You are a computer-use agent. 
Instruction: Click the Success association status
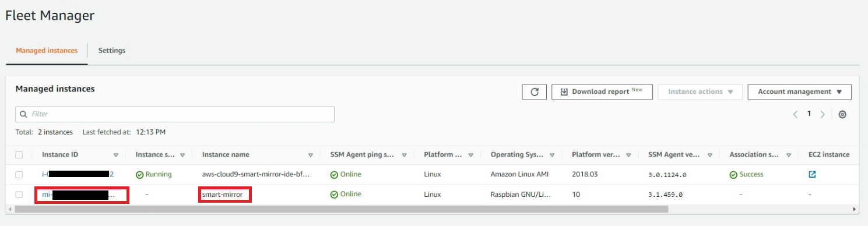click(746, 174)
